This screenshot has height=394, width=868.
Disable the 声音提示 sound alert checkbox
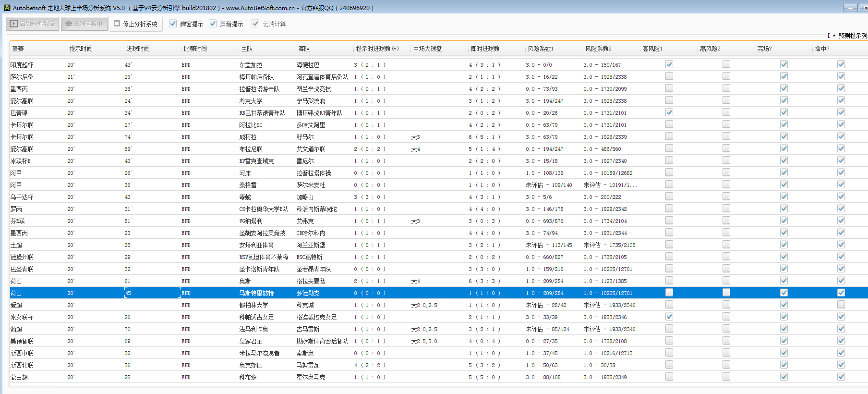coord(213,24)
